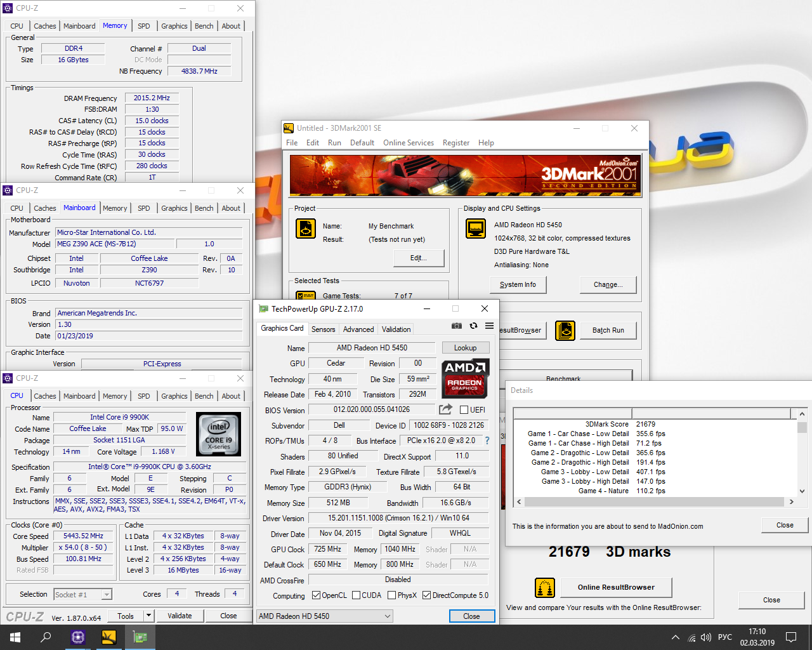The image size is (812, 650).
Task: Click the Details list scroll down arrow
Action: 802,491
